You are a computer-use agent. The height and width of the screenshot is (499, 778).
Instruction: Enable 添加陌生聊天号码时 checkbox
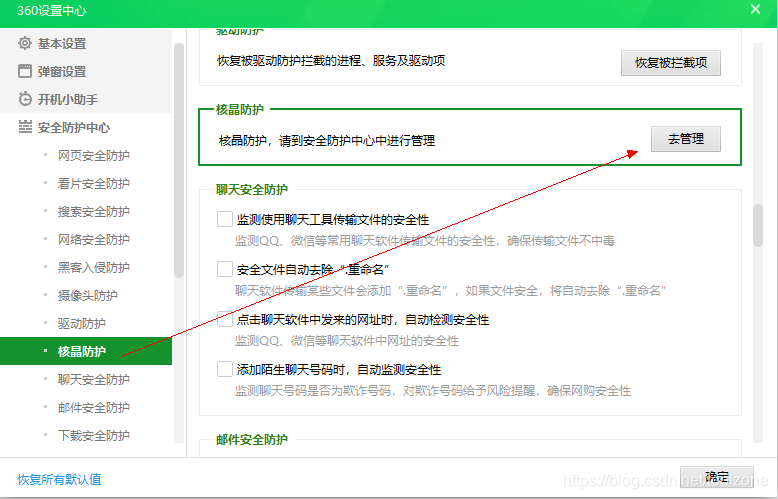click(225, 369)
